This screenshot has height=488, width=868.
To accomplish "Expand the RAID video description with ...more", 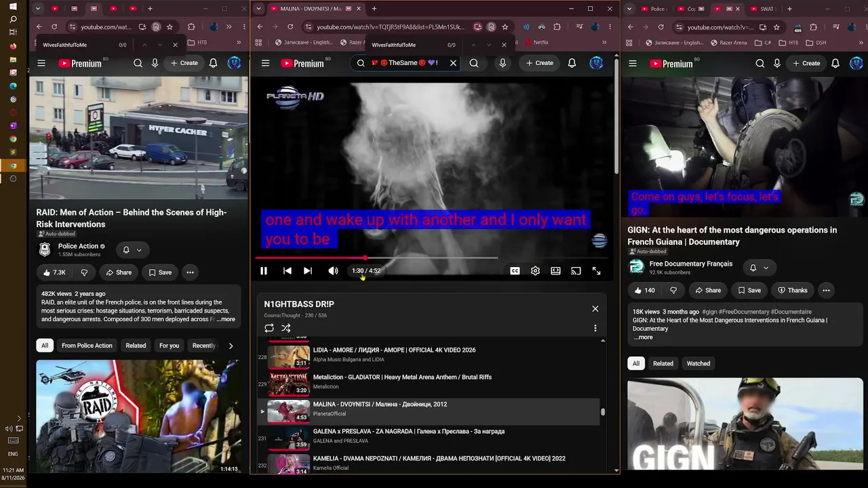I will coord(226,319).
